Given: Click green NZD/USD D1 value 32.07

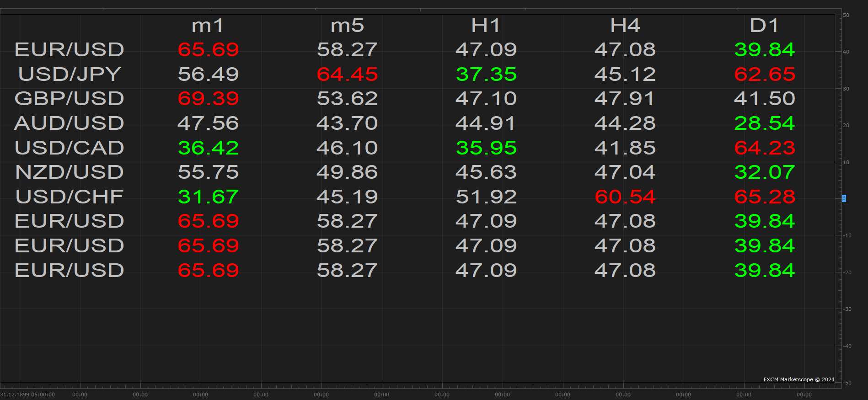Looking at the screenshot, I should (x=765, y=172).
